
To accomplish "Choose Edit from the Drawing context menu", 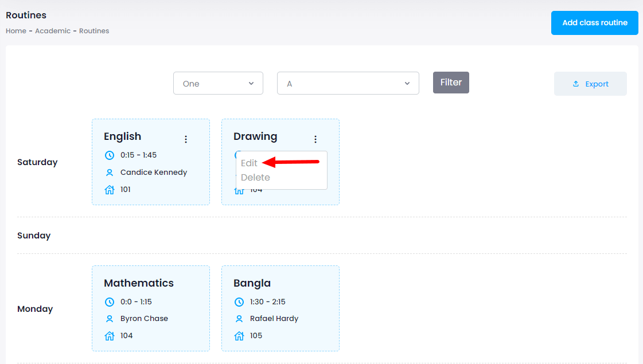I will 250,163.
